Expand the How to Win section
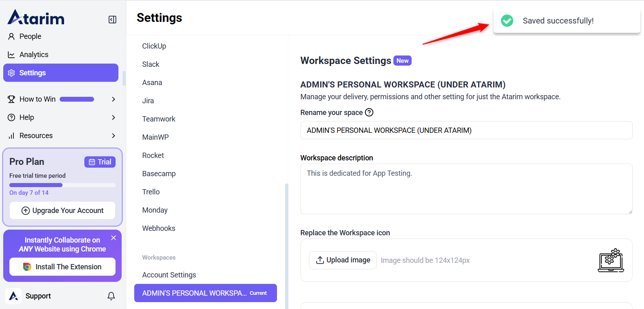Viewport: 644px width, 309px height. click(x=114, y=99)
